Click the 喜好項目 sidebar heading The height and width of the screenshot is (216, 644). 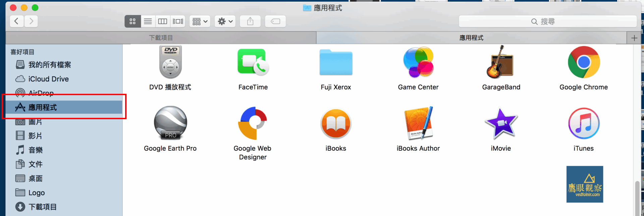[22, 52]
